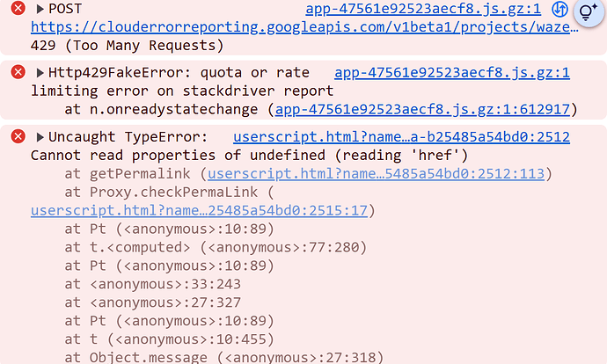The width and height of the screenshot is (607, 364).
Task: Expand the POST request entry
Action: tap(40, 9)
